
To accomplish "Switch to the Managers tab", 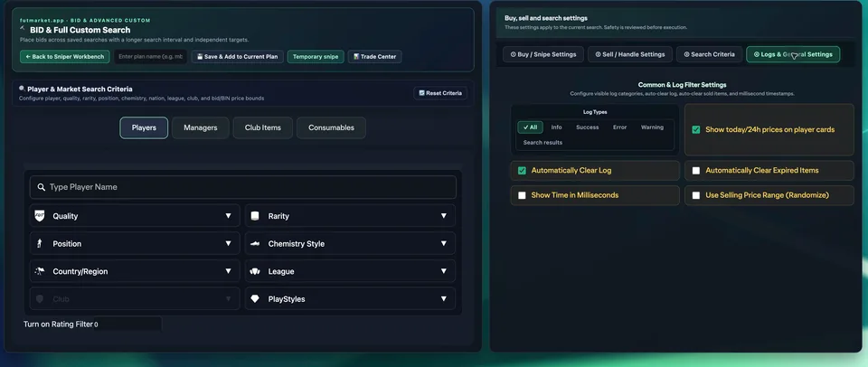I will coord(201,127).
